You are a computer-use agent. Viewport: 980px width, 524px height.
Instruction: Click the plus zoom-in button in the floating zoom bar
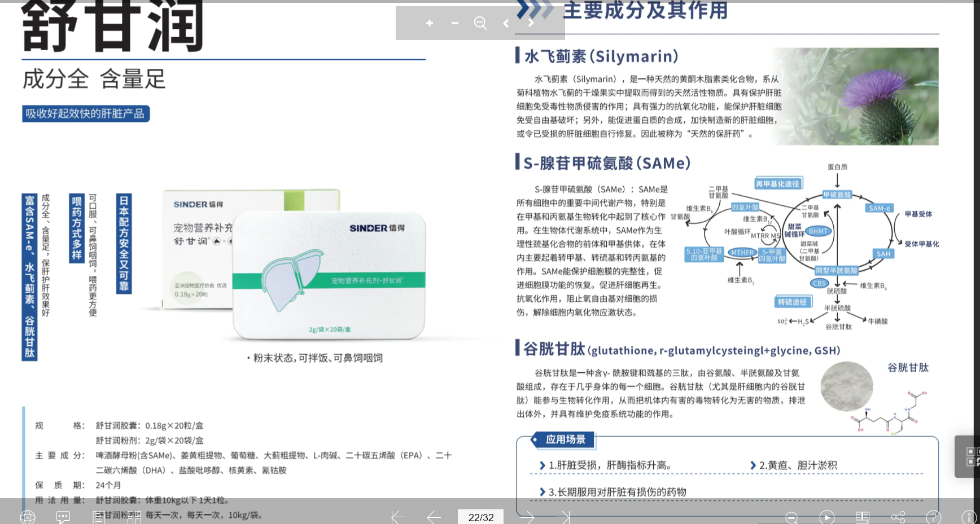[x=430, y=23]
